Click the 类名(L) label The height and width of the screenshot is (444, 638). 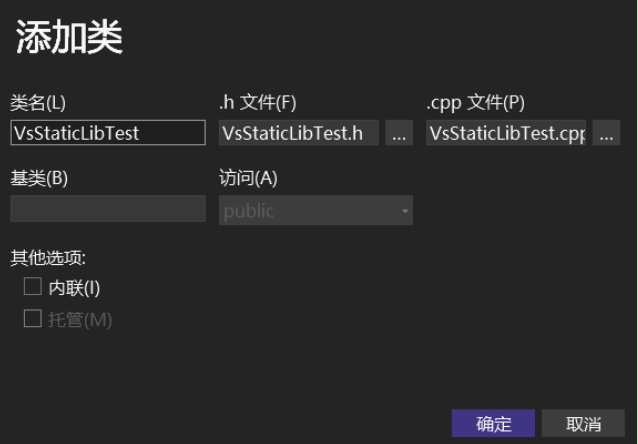point(38,103)
